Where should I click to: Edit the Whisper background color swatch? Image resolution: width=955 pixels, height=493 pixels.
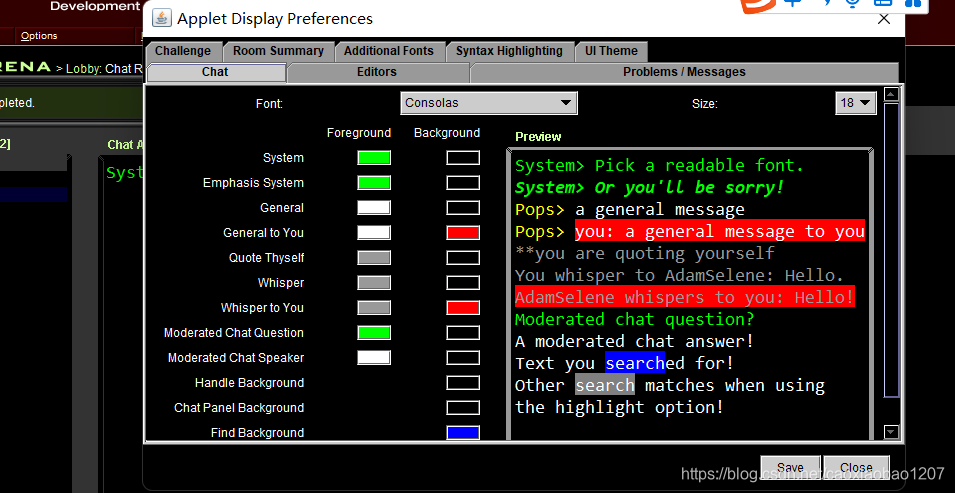pyautogui.click(x=463, y=283)
